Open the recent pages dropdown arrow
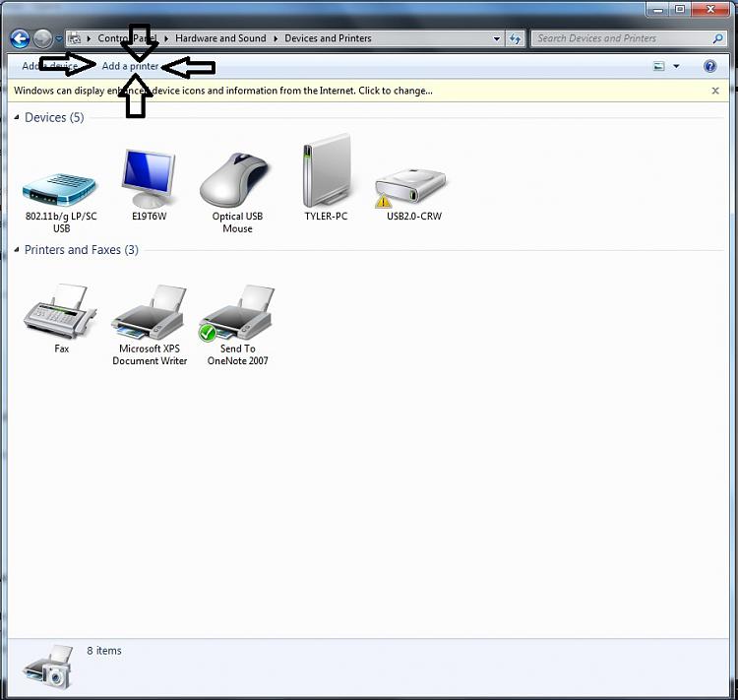The height and width of the screenshot is (700, 738). (59, 39)
